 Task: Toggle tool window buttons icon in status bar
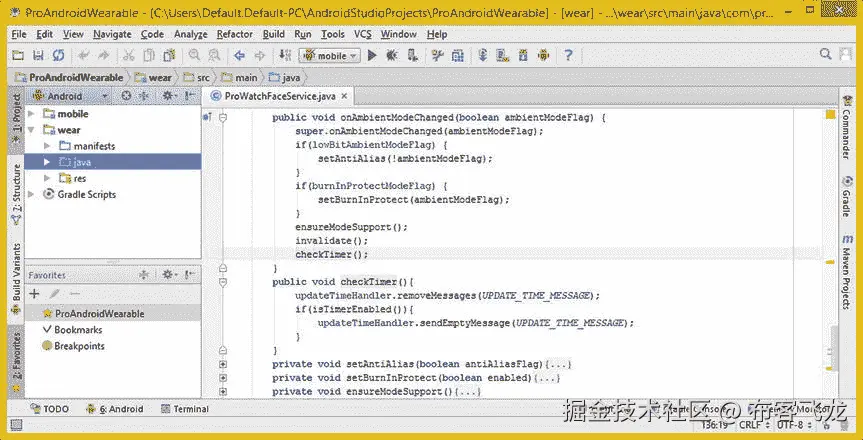(16, 425)
